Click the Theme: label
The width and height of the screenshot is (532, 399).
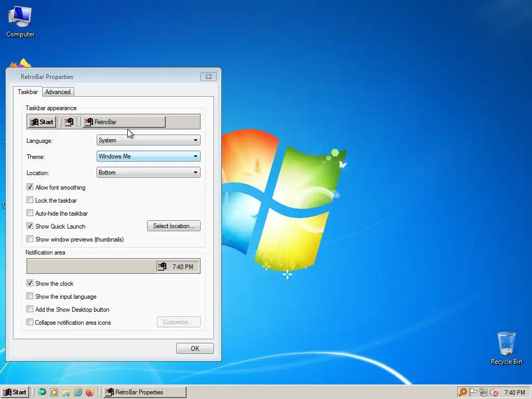(36, 157)
